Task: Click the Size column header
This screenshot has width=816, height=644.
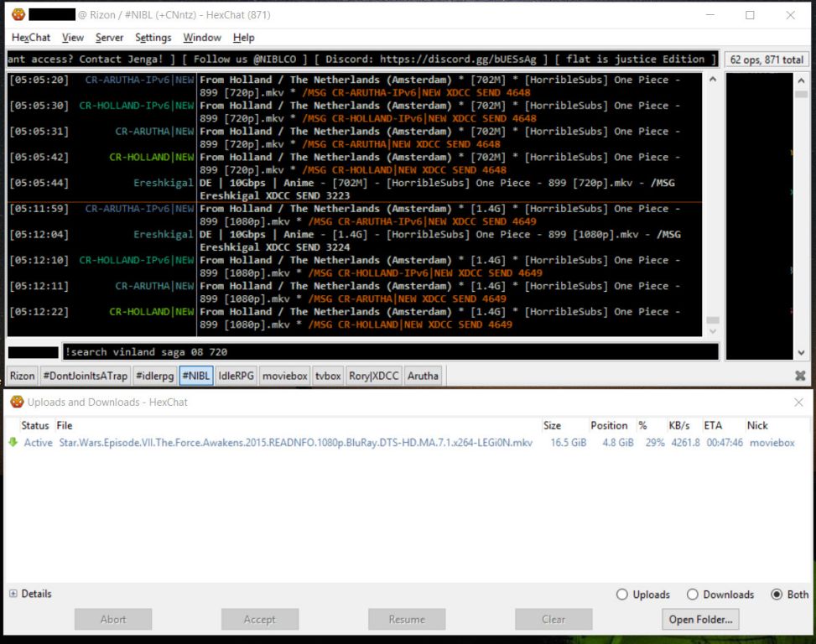Action: (552, 425)
